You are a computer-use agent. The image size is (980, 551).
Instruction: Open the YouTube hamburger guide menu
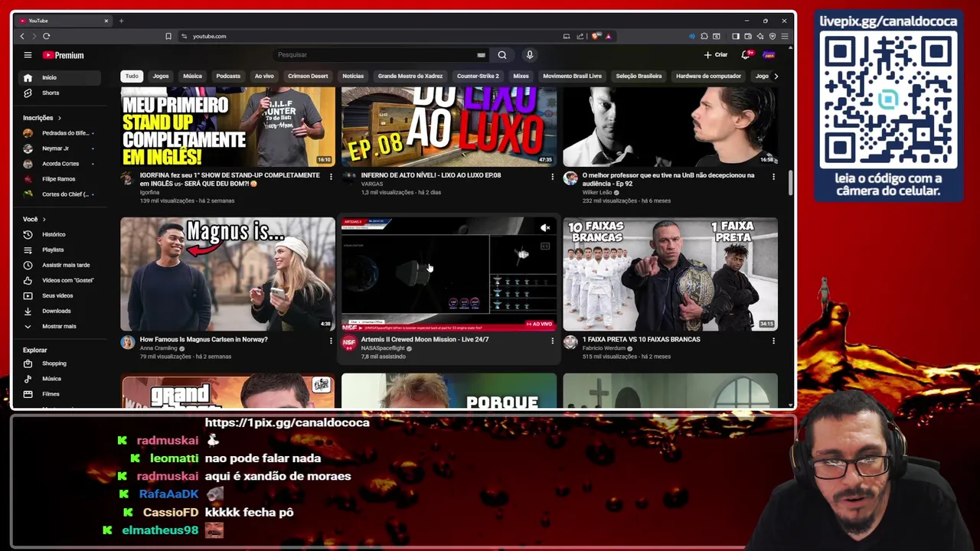point(28,55)
